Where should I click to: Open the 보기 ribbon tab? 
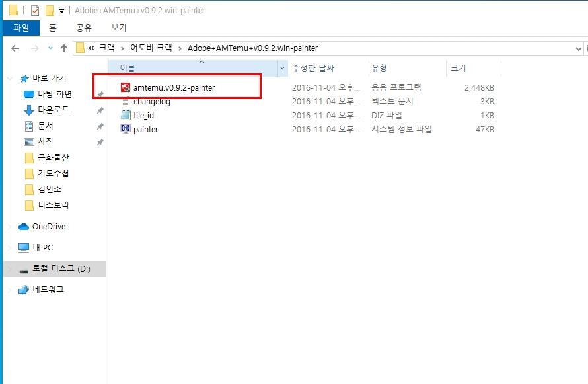119,28
